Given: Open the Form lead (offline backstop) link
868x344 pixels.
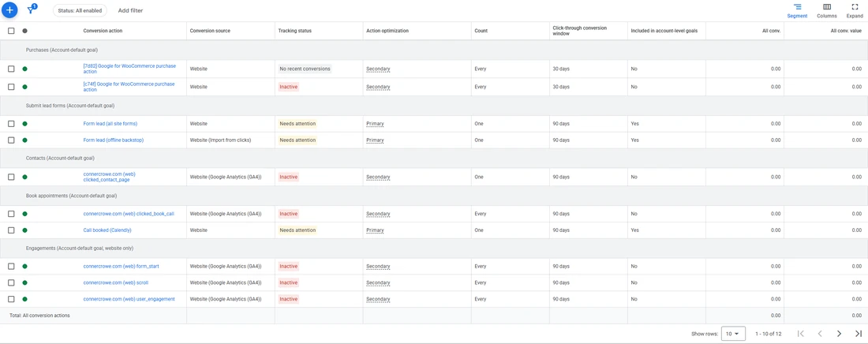Looking at the screenshot, I should point(114,140).
